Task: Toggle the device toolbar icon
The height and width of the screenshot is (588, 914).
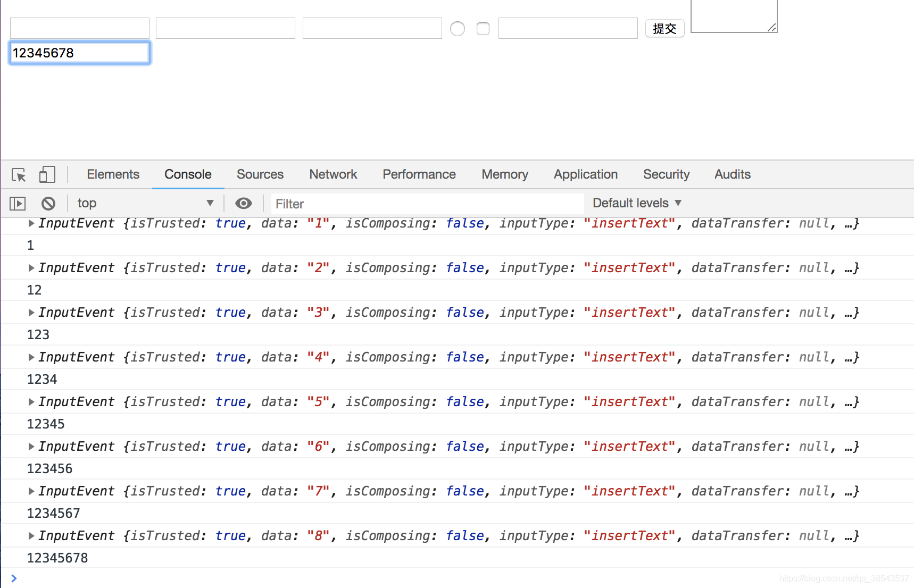Action: (x=47, y=175)
